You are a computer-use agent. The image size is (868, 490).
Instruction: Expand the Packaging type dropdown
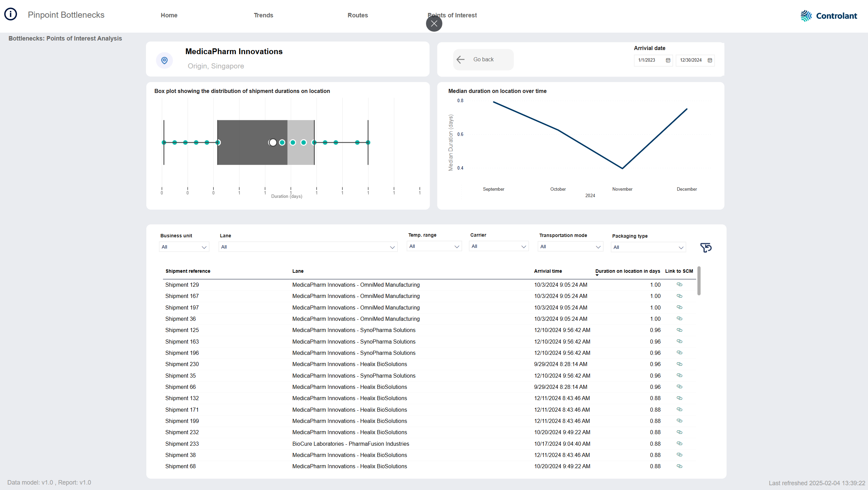648,247
